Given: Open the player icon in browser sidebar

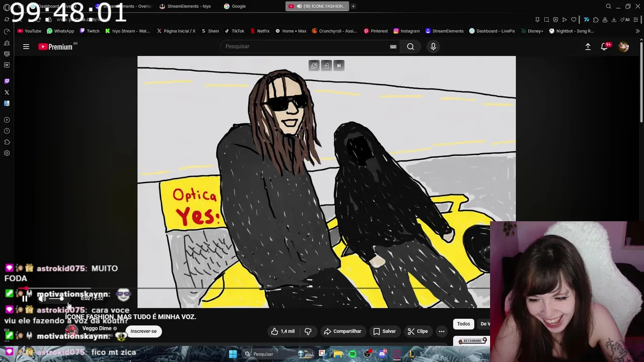Looking at the screenshot, I should pyautogui.click(x=7, y=120).
